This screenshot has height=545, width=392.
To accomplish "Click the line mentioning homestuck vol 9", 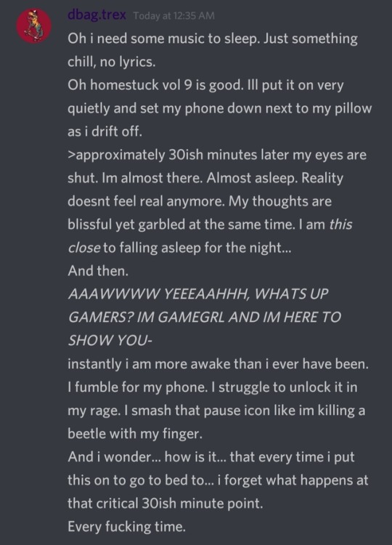I will click(205, 85).
